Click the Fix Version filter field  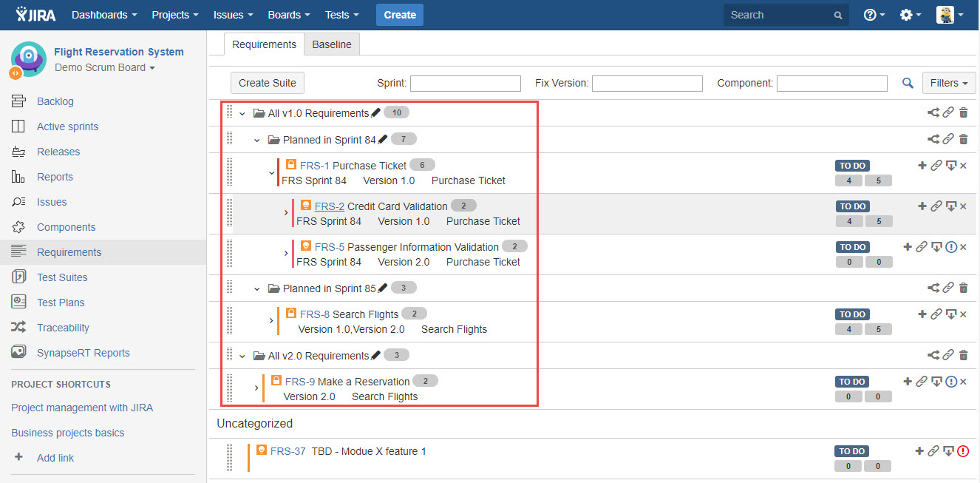(647, 84)
